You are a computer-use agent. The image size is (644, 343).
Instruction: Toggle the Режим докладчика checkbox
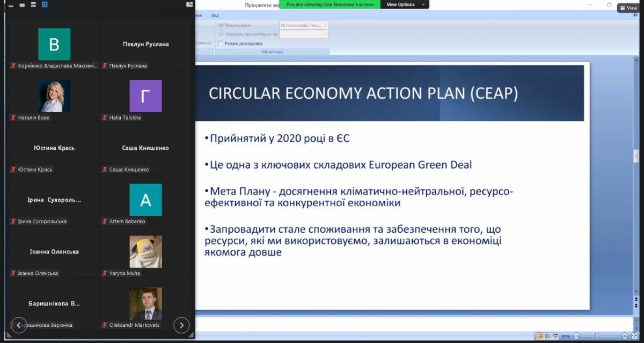click(221, 43)
